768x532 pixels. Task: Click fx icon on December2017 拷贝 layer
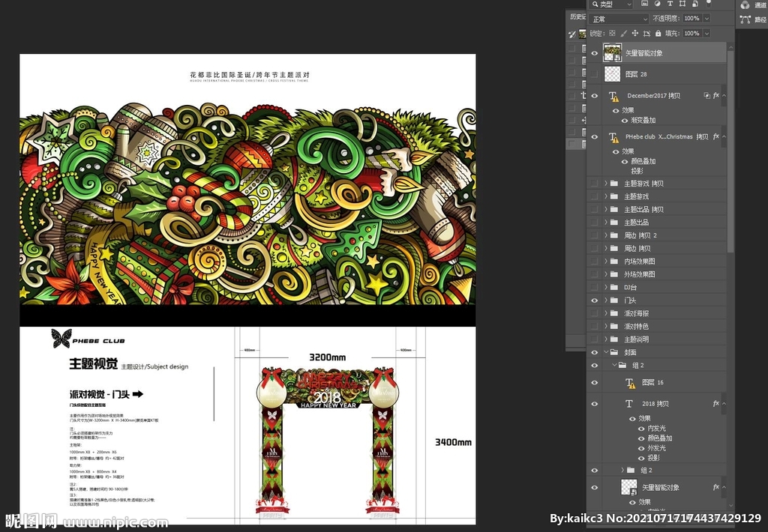point(715,96)
